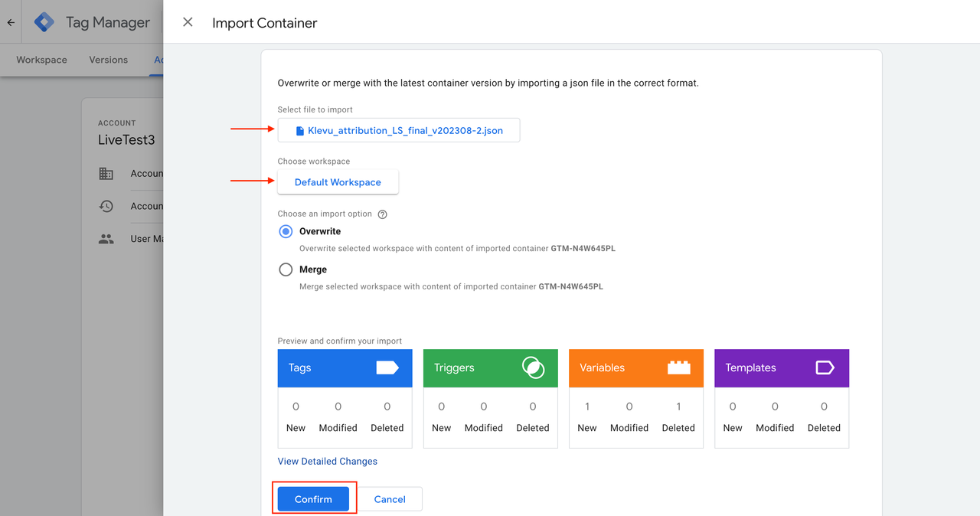The height and width of the screenshot is (516, 980).
Task: Open the Default Workspace chooser
Action: coord(338,182)
